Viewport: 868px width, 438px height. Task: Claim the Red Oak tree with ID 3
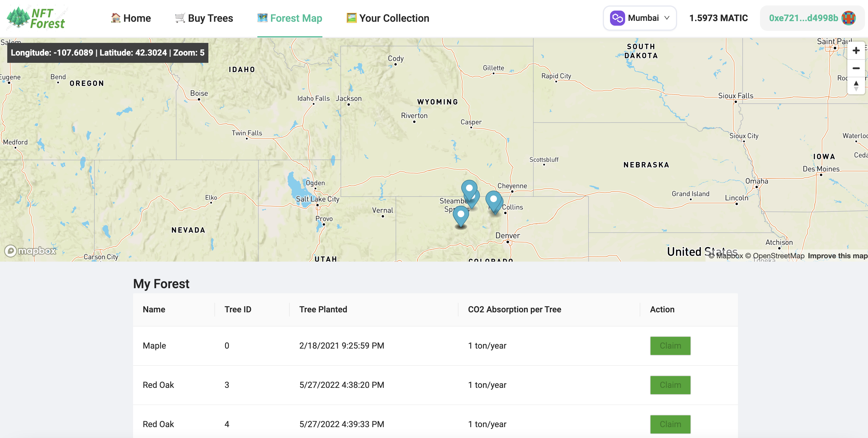670,385
